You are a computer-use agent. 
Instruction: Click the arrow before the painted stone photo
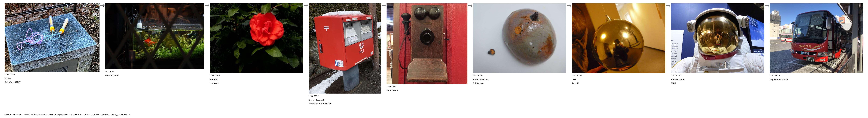[x=470, y=5]
